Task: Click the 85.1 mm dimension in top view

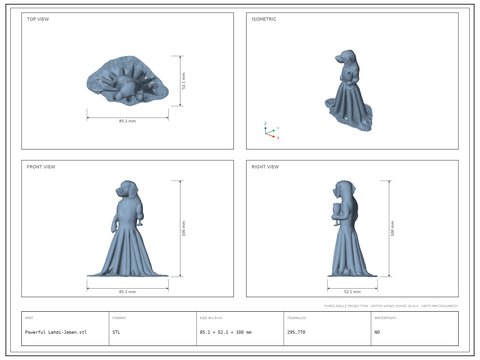Action: (x=127, y=121)
